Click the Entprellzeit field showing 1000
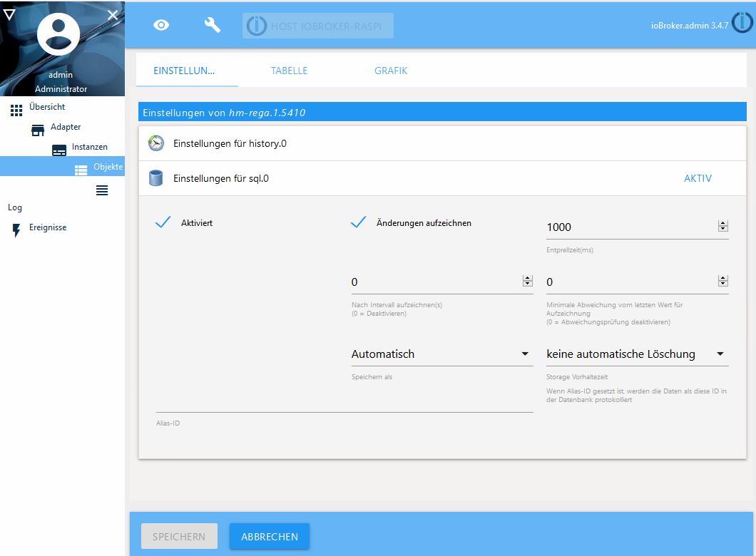This screenshot has width=756, height=556. pos(631,227)
